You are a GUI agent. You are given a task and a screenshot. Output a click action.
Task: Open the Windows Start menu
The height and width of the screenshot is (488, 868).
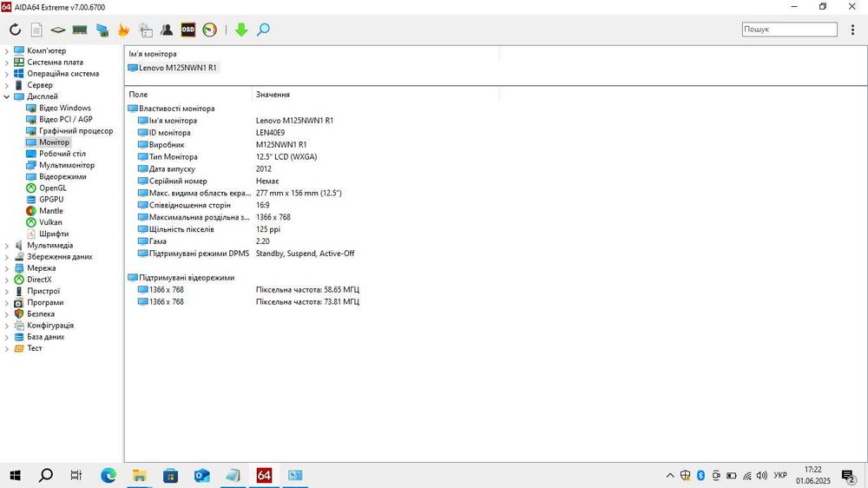coord(16,475)
